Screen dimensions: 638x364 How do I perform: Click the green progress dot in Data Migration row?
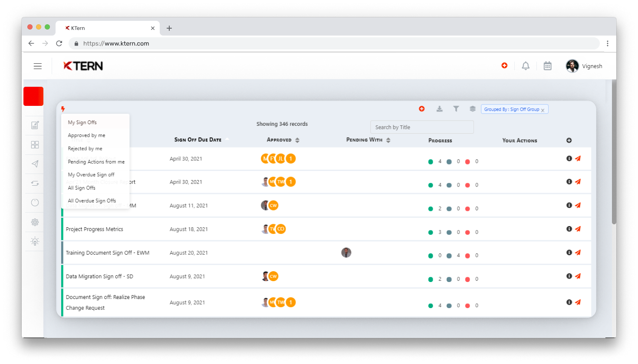pyautogui.click(x=431, y=279)
